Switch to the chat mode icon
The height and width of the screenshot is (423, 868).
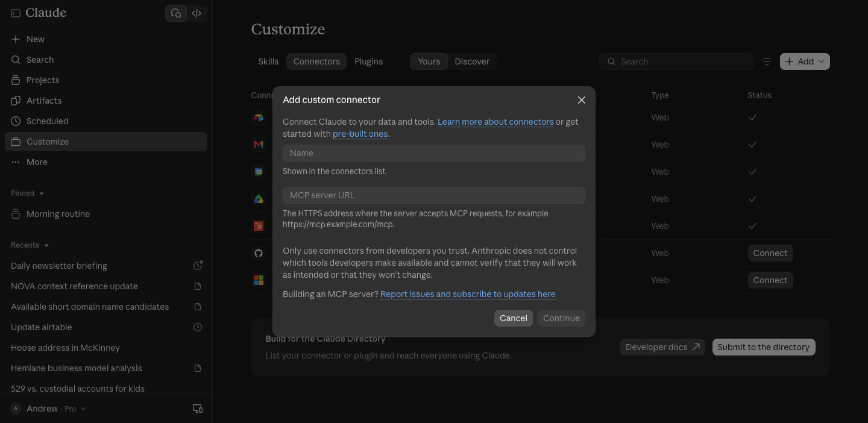pyautogui.click(x=176, y=13)
